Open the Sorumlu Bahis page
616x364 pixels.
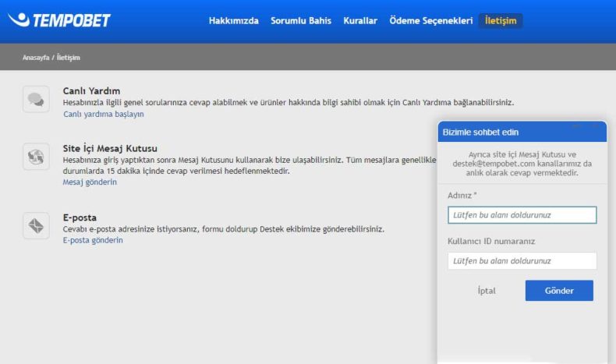click(301, 21)
